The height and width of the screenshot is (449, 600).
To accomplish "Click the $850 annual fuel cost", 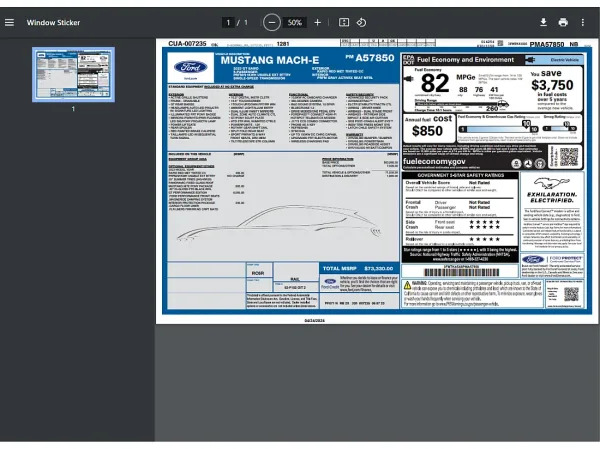I will [427, 131].
